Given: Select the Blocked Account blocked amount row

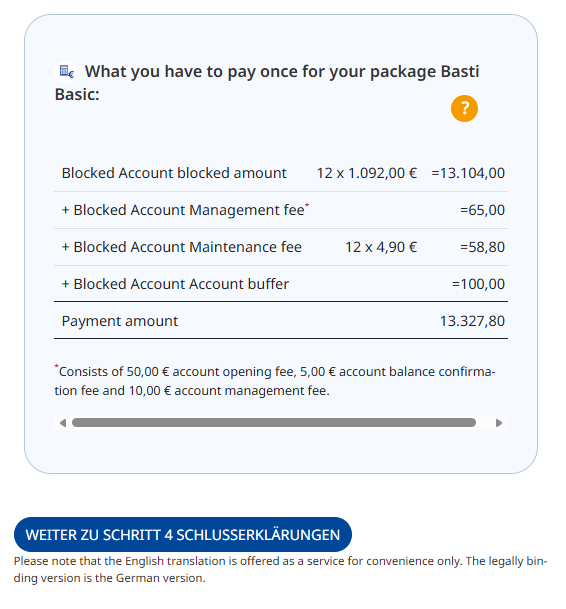Looking at the screenshot, I should click(x=280, y=173).
